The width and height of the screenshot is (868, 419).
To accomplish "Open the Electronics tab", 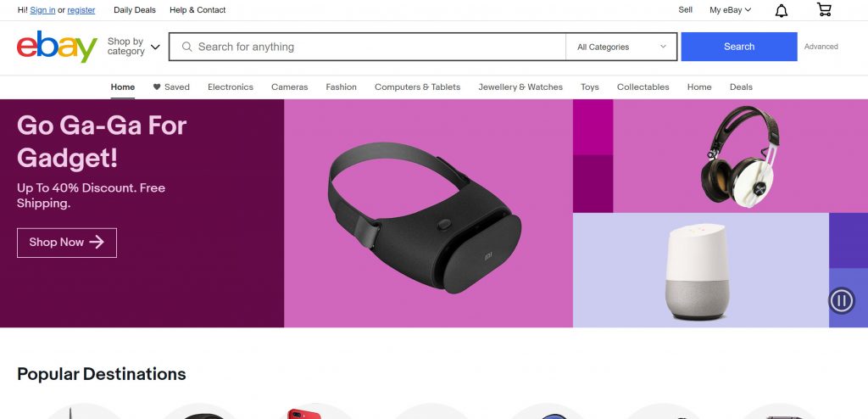I will [x=231, y=87].
